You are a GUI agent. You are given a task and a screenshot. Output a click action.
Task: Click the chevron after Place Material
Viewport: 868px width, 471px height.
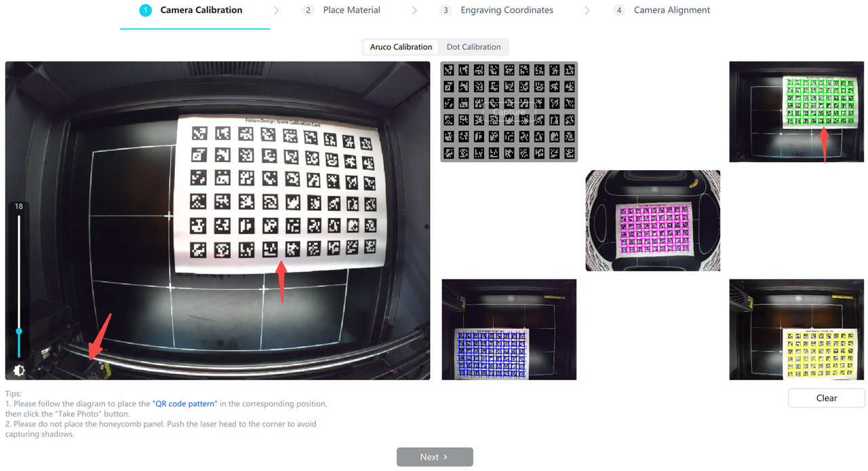[x=414, y=10]
